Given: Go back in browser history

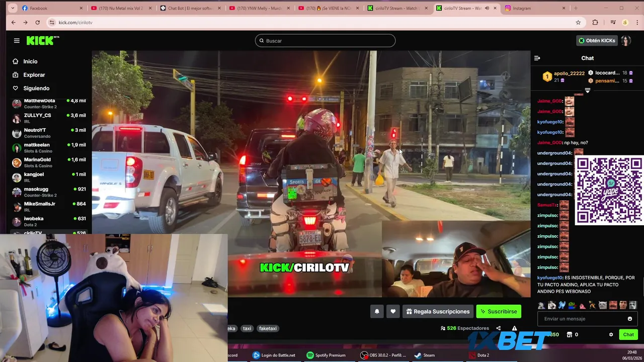Looking at the screenshot, I should tap(13, 22).
